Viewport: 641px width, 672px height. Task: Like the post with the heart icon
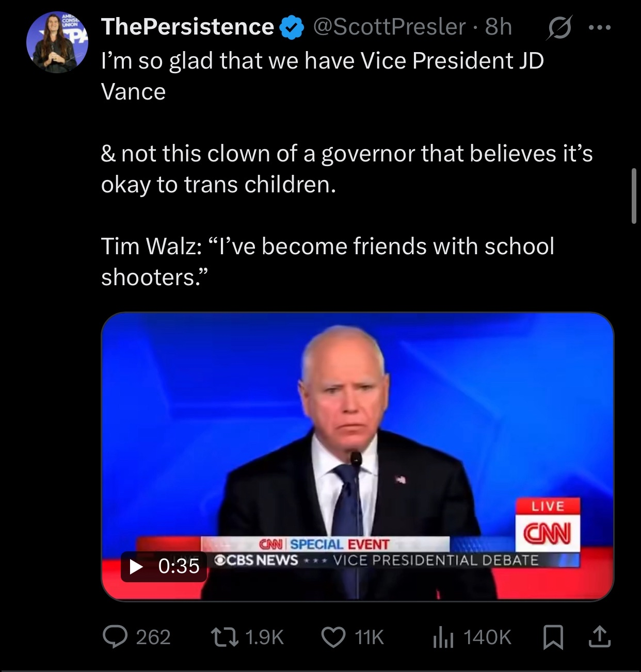pyautogui.click(x=333, y=637)
